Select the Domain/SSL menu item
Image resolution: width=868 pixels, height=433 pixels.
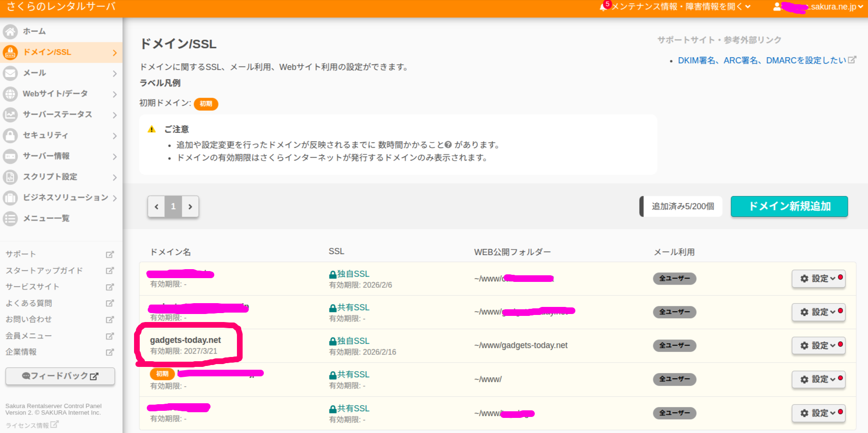tap(60, 52)
